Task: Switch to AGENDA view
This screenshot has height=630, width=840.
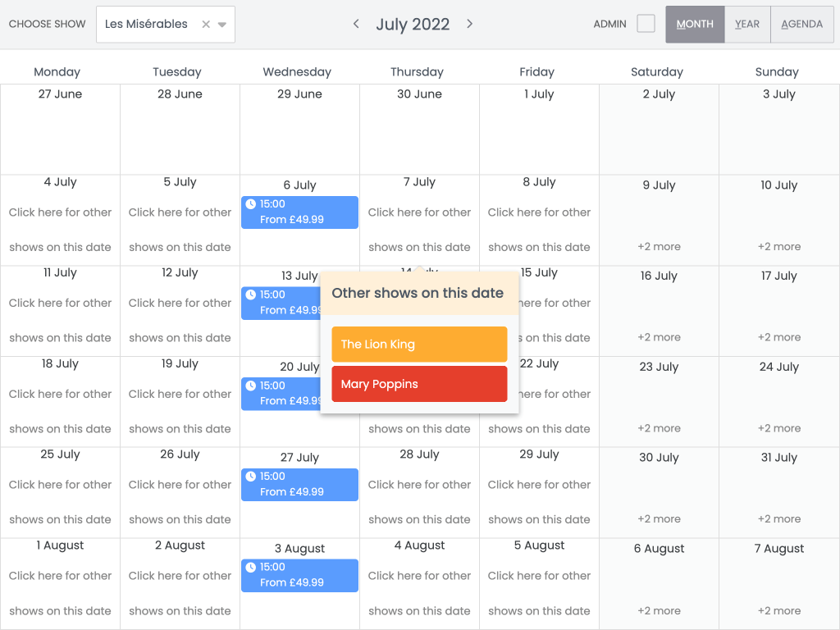Action: pyautogui.click(x=801, y=24)
